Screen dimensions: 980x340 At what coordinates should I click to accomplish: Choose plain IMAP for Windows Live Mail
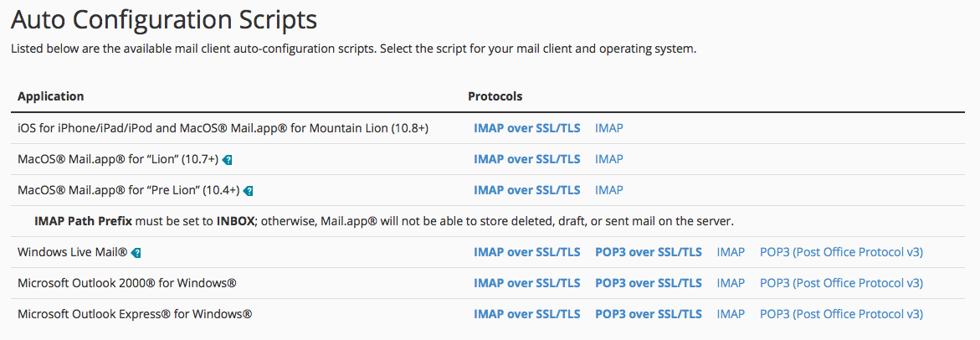point(731,252)
